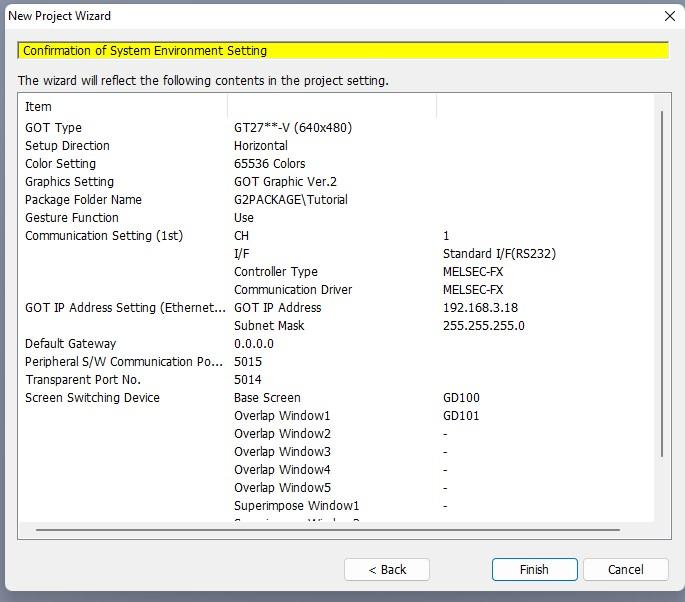685x602 pixels.
Task: Select the Package Folder Name row label
Action: pos(83,200)
